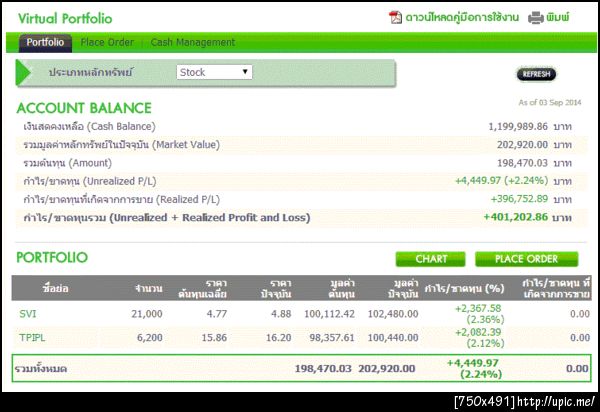Click the green arrow beside ประเภทหลักทรัพย์

point(23,72)
